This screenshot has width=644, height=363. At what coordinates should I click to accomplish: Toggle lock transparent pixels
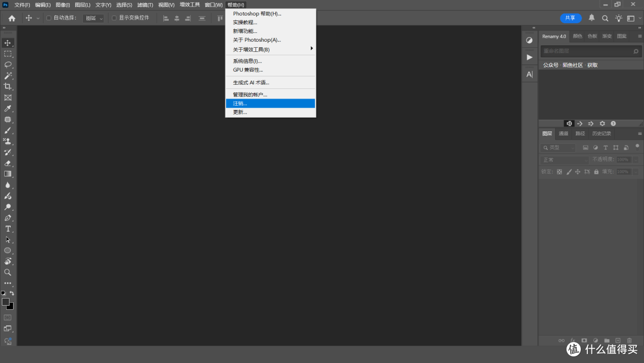559,172
